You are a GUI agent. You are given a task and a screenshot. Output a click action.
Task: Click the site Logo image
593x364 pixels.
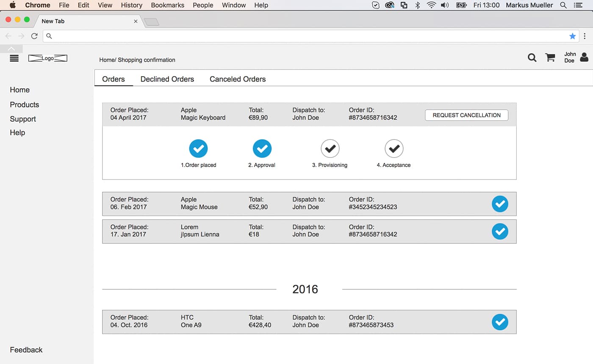47,58
